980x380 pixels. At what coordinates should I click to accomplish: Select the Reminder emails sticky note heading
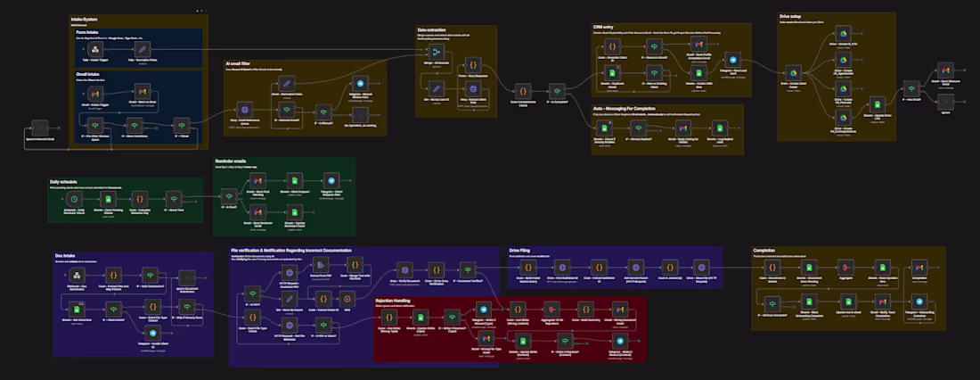[x=229, y=161]
